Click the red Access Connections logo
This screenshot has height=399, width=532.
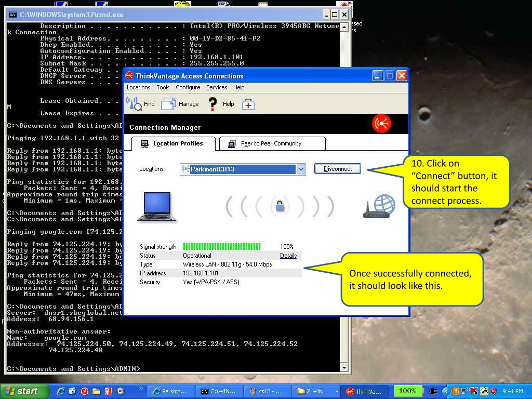pyautogui.click(x=381, y=124)
